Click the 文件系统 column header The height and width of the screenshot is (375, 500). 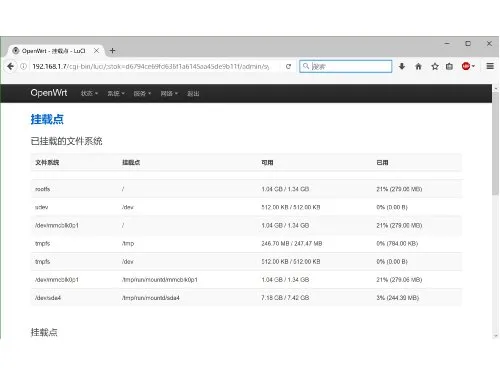click(47, 162)
